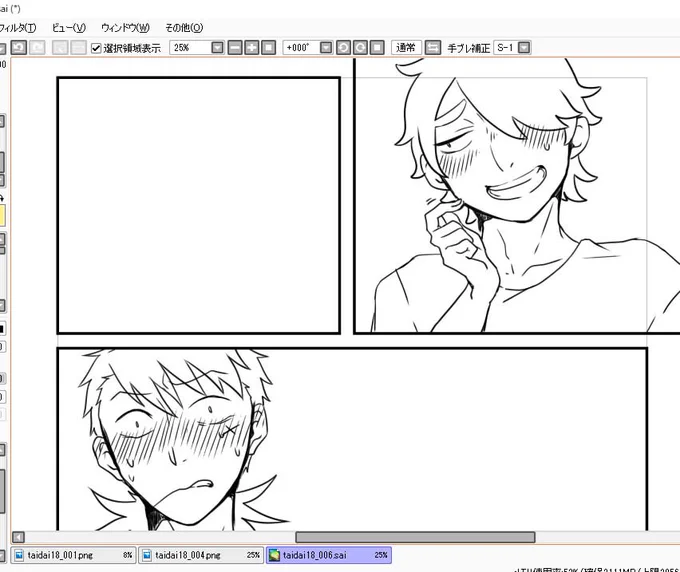Click the scroll-left arrow of horizontal scrollbar

tap(18, 537)
